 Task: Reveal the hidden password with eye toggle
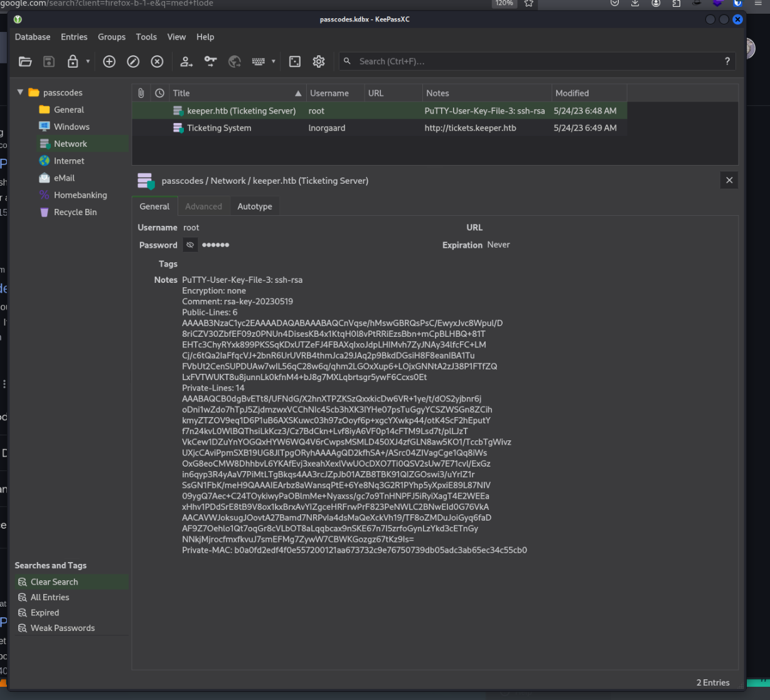pyautogui.click(x=190, y=245)
